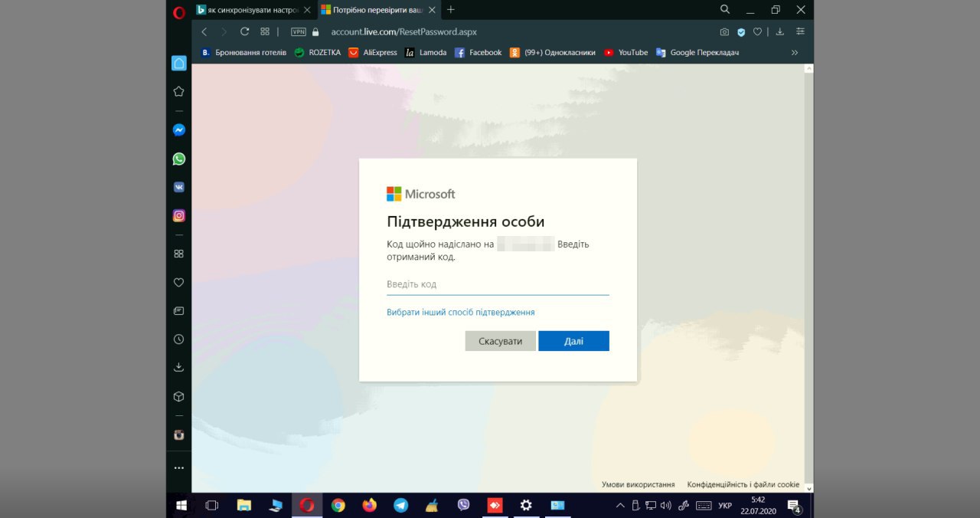The height and width of the screenshot is (518, 980).
Task: Open sidebar bottom Instagram camera icon
Action: click(178, 434)
